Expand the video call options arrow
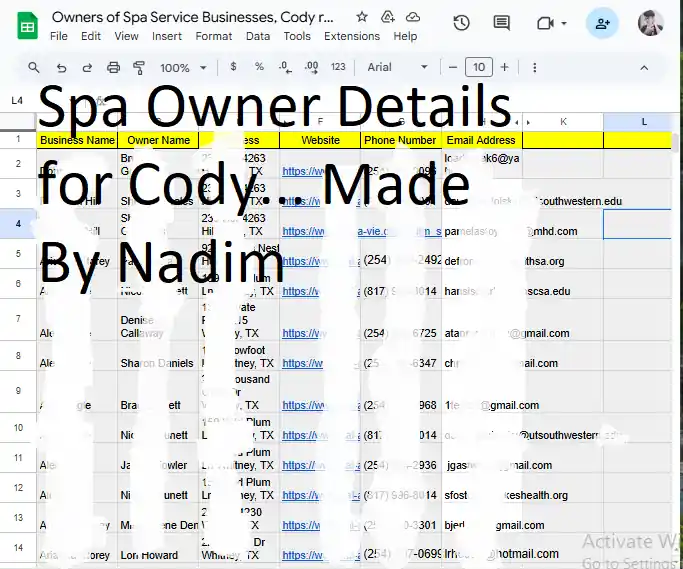This screenshot has height=569, width=683. pyautogui.click(x=564, y=23)
